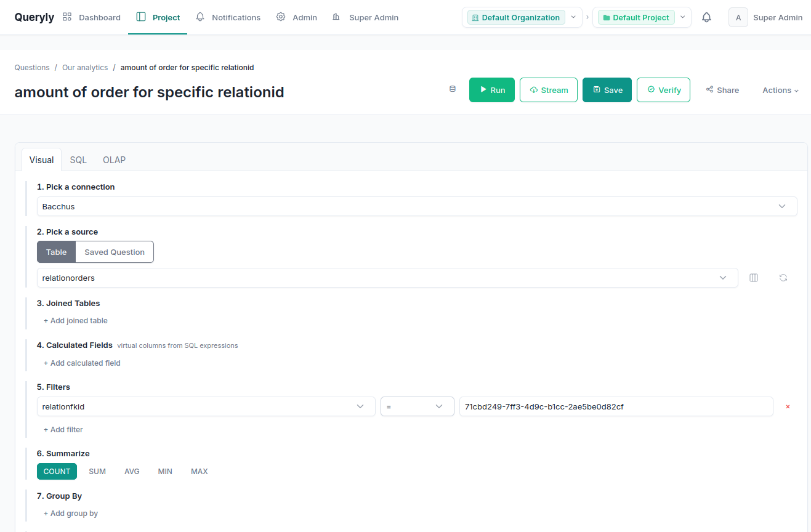
Task: Open the filter operator dropdown showing =
Action: pos(417,406)
